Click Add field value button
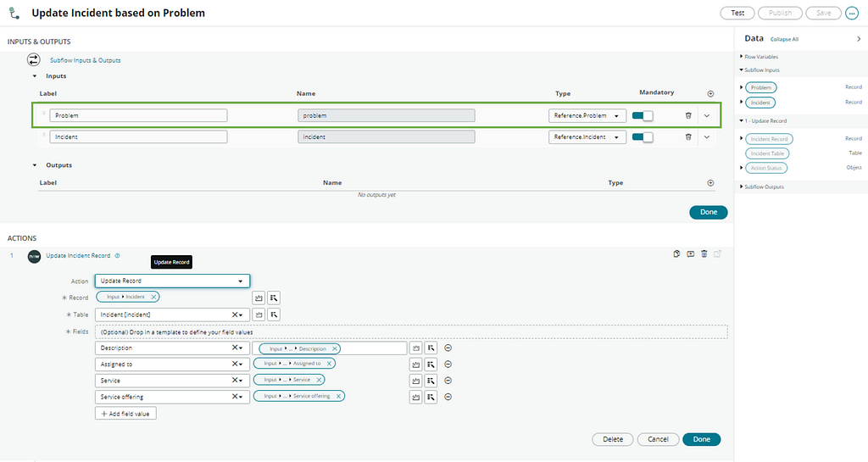Image resolution: width=868 pixels, height=462 pixels. [x=125, y=414]
